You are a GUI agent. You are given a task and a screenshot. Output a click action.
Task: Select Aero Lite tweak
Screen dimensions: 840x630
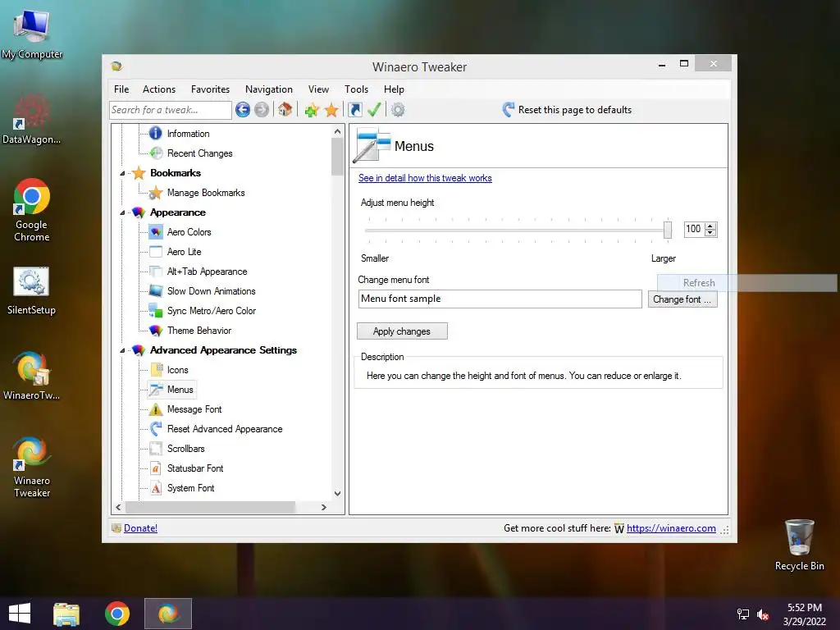pos(184,252)
